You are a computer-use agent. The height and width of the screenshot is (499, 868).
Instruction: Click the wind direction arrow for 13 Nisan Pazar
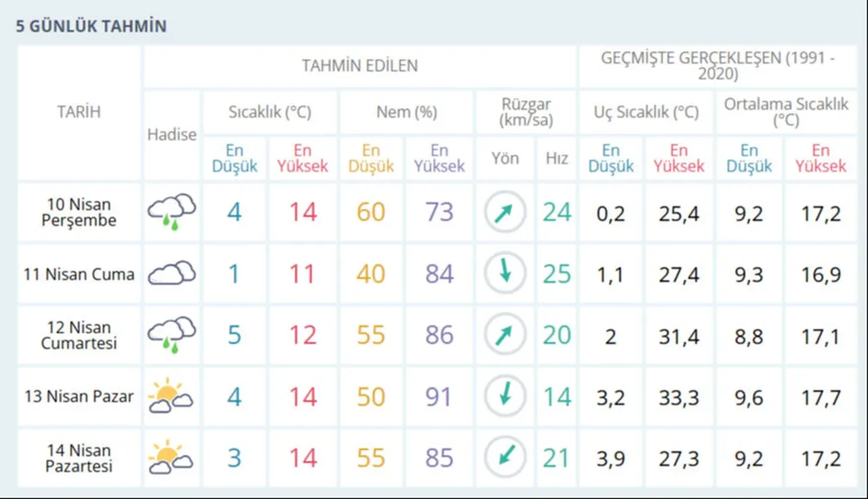coord(505,396)
